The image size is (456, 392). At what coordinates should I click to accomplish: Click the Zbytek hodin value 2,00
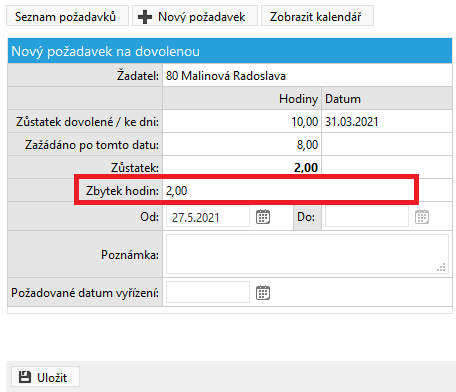pyautogui.click(x=177, y=191)
